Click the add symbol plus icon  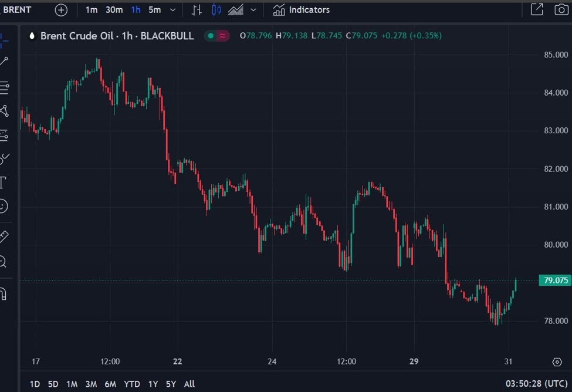[x=61, y=10]
